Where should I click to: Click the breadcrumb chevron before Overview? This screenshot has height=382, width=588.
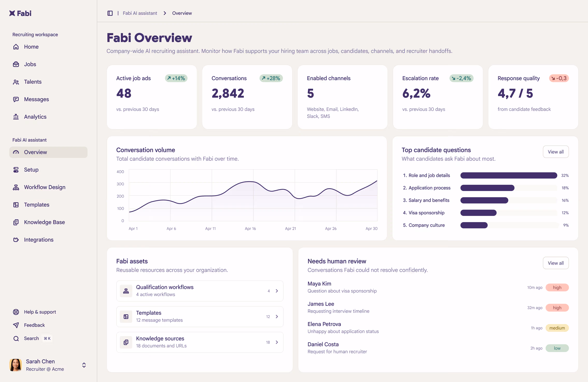pyautogui.click(x=165, y=13)
